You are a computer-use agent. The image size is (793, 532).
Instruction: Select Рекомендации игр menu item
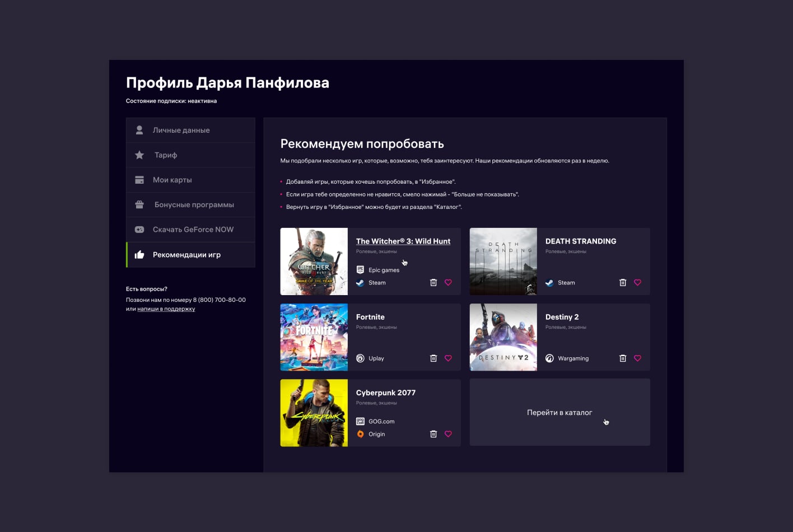point(190,255)
